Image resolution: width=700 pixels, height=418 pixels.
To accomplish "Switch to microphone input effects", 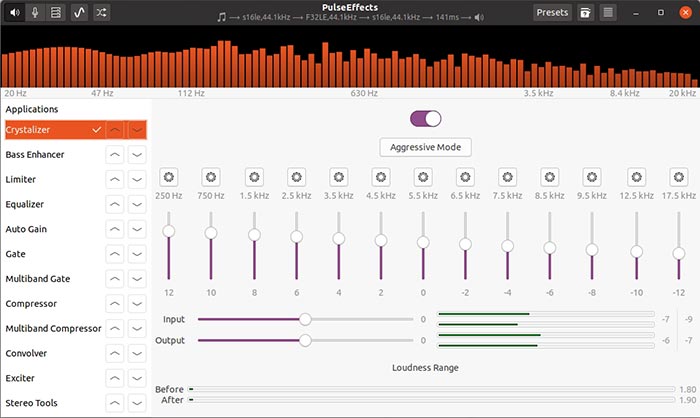I will (35, 13).
